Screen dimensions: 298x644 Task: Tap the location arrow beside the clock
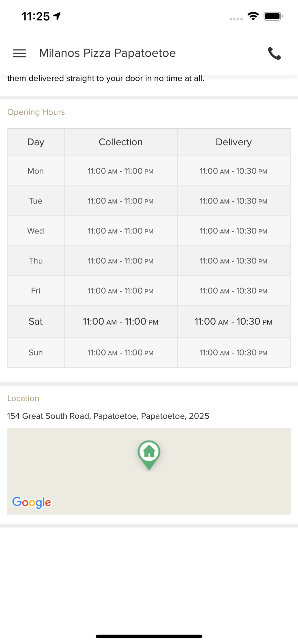click(x=57, y=16)
